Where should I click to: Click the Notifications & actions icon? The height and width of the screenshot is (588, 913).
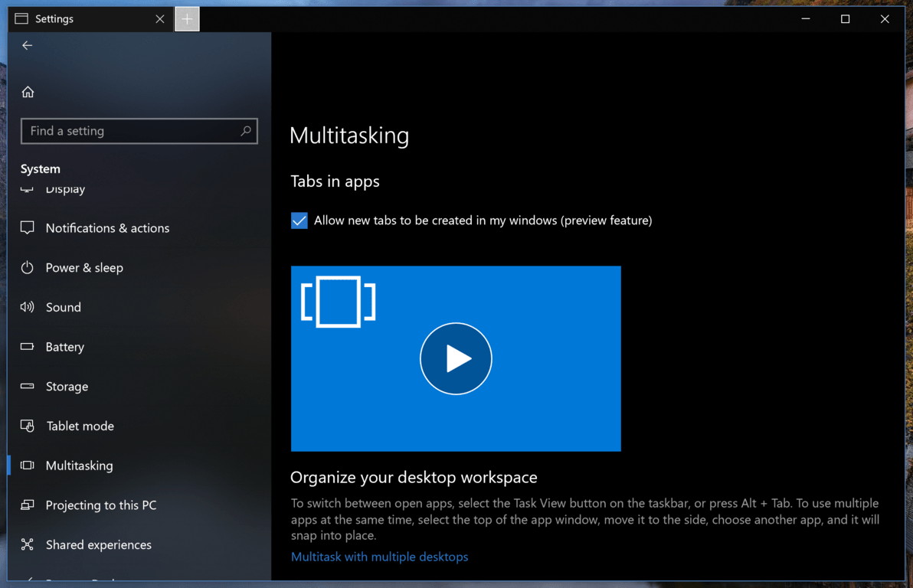pyautogui.click(x=28, y=227)
